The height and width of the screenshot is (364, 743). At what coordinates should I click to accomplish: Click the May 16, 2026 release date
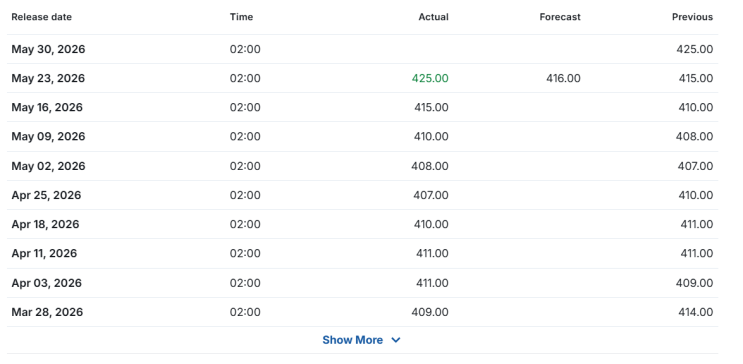(x=47, y=108)
